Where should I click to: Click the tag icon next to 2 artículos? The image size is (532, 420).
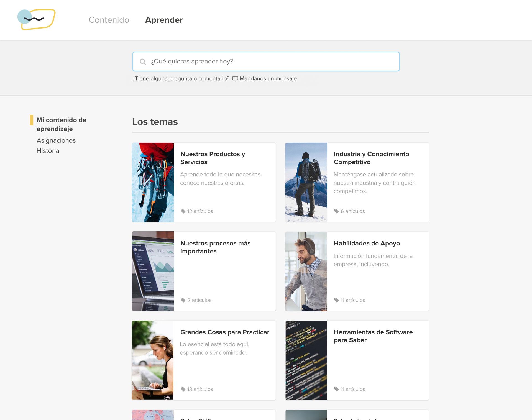[183, 300]
